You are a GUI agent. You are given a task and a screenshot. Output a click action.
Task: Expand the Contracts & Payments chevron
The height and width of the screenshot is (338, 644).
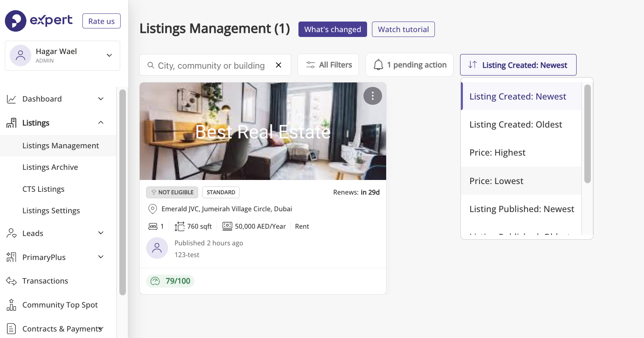click(x=101, y=328)
